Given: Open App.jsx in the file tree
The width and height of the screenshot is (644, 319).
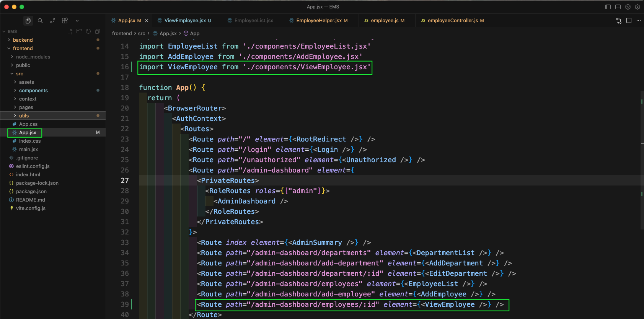Looking at the screenshot, I should pyautogui.click(x=53, y=132).
